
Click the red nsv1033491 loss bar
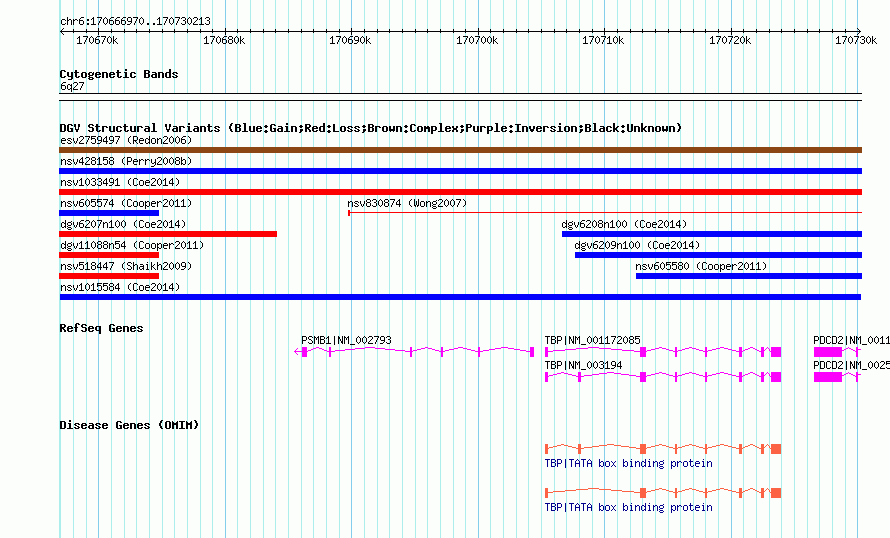(460, 192)
